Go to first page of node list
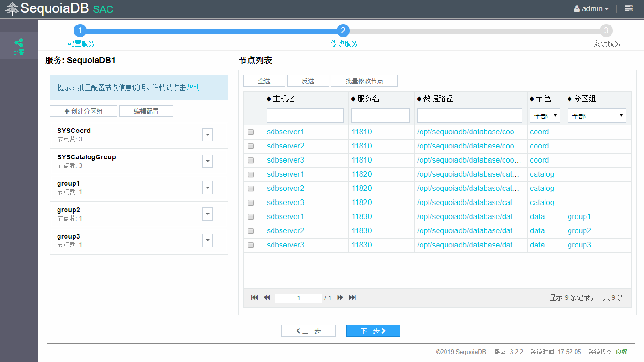The height and width of the screenshot is (362, 644). point(255,297)
